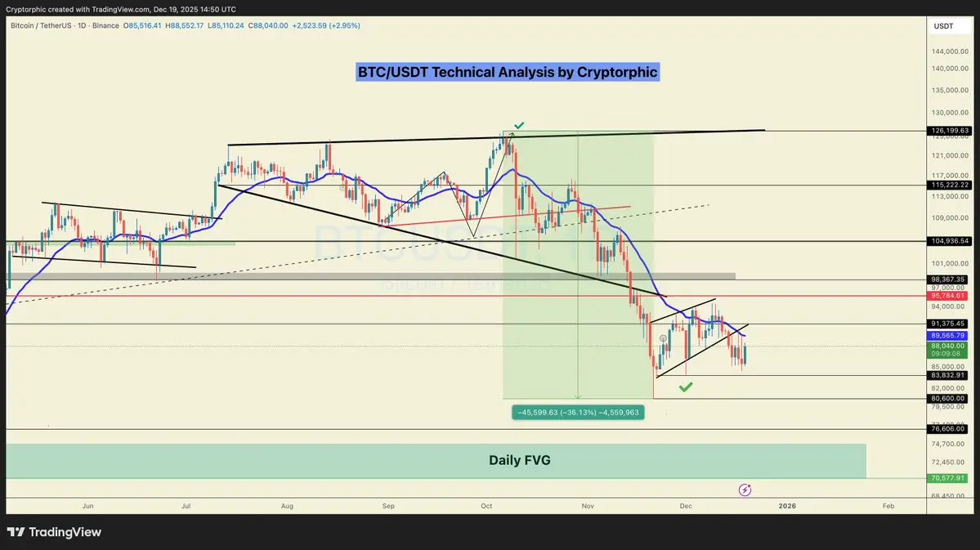This screenshot has height=550, width=980.
Task: Click the green 70,577.91 price label
Action: click(x=948, y=478)
